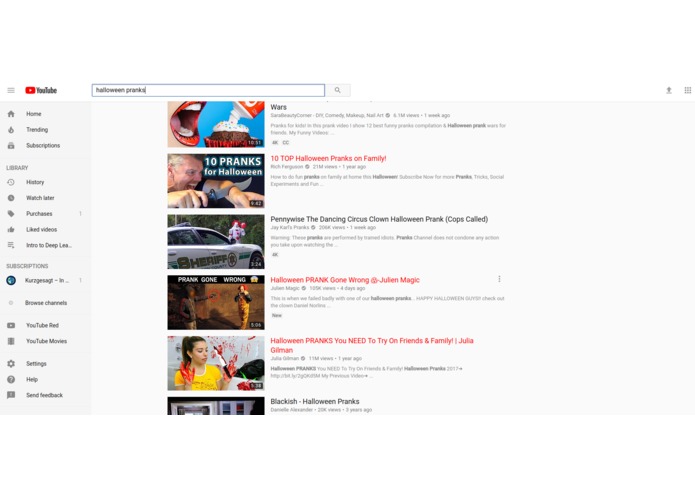Click the New badge under Julien Magic video
Viewport: 695px width, 494px height.
[x=277, y=315]
